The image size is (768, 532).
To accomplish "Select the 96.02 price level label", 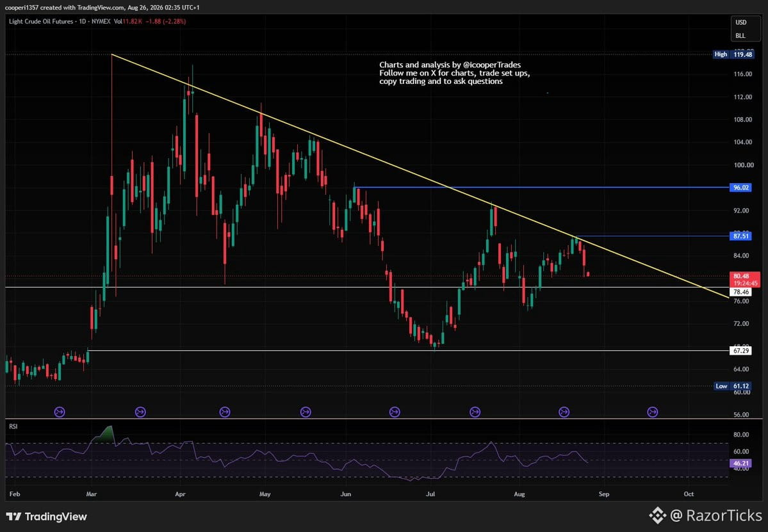I will [740, 188].
